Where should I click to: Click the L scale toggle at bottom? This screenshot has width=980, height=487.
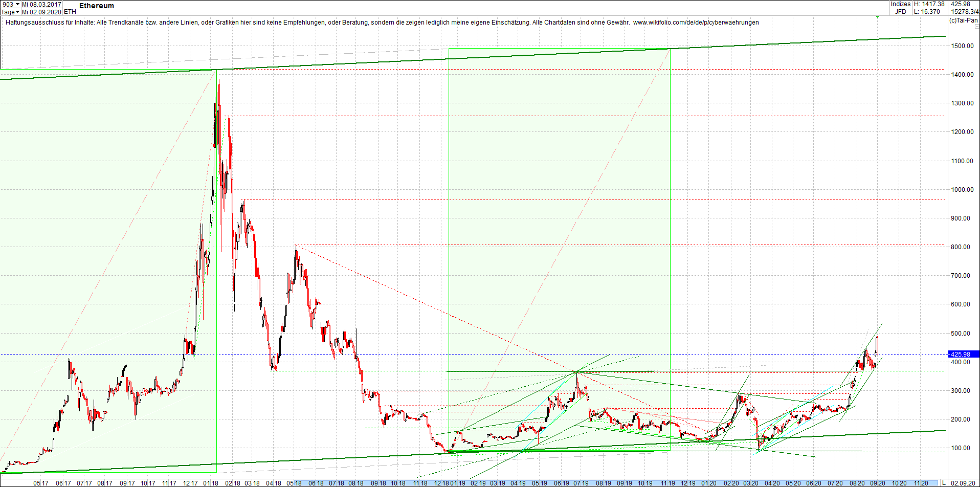tap(944, 483)
